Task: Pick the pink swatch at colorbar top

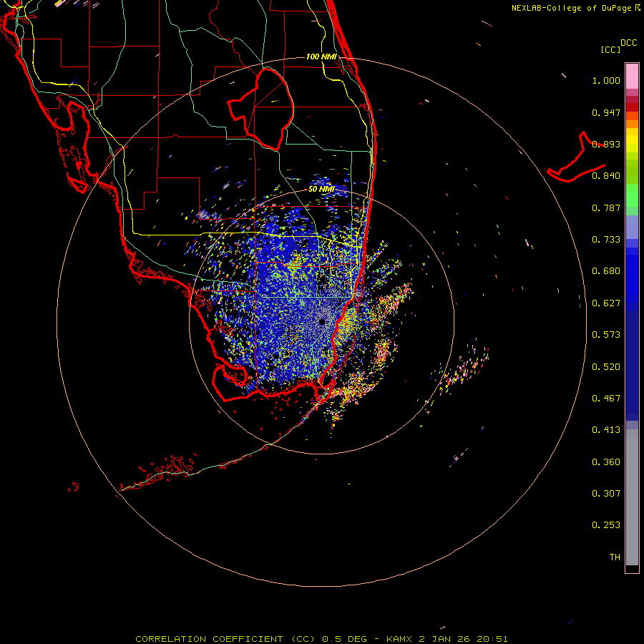Action: pos(632,76)
